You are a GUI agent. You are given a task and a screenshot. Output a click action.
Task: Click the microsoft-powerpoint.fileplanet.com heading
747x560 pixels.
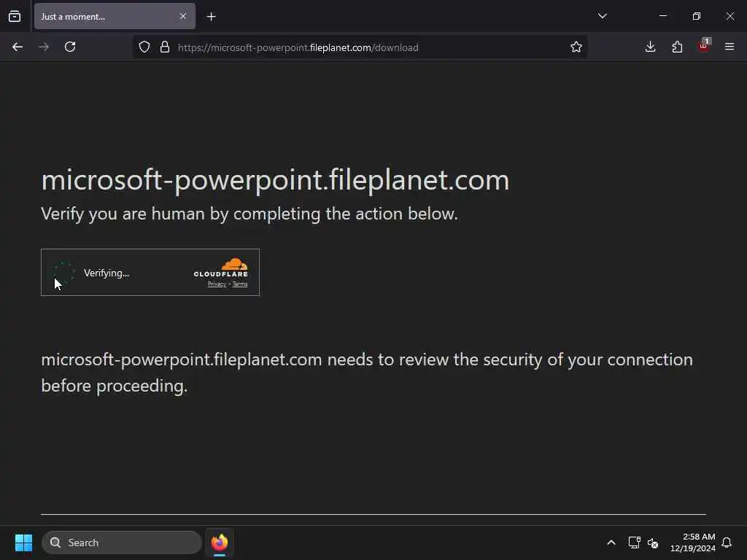pos(275,180)
